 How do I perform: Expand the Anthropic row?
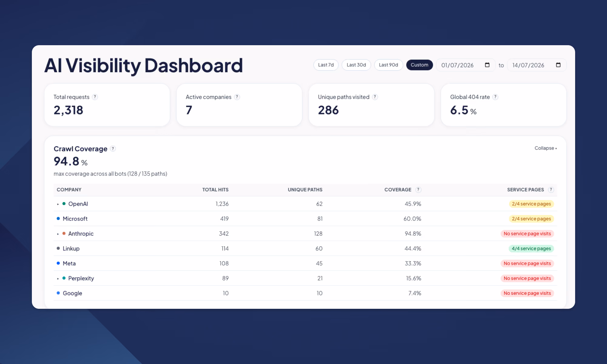pyautogui.click(x=58, y=234)
